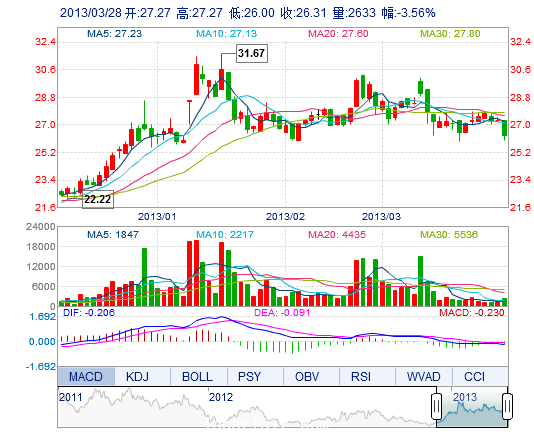Image resolution: width=534 pixels, height=434 pixels.
Task: Switch to the CCI indicator tab
Action: pos(480,376)
